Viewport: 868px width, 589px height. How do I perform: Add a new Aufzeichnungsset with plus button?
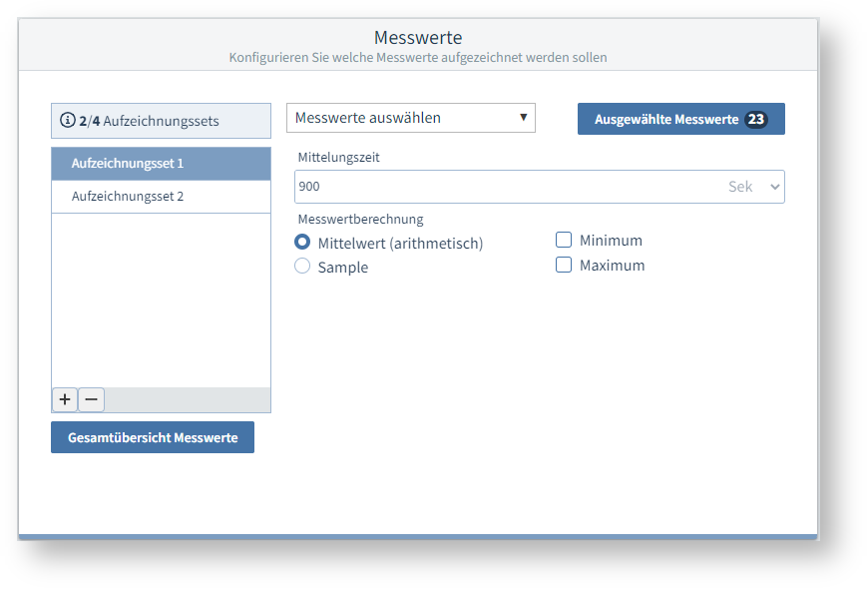(x=65, y=399)
